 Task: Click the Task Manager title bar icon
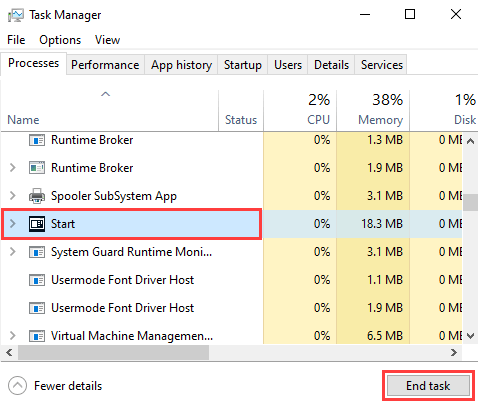pyautogui.click(x=16, y=15)
